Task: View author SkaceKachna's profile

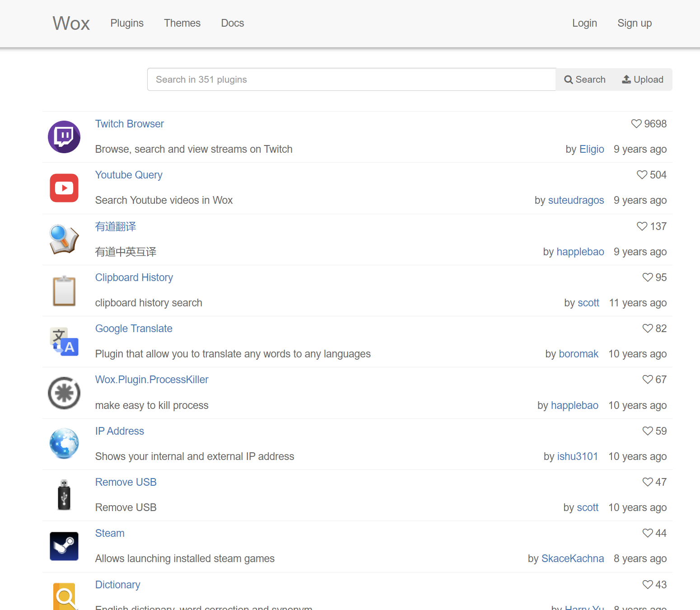Action: tap(573, 558)
